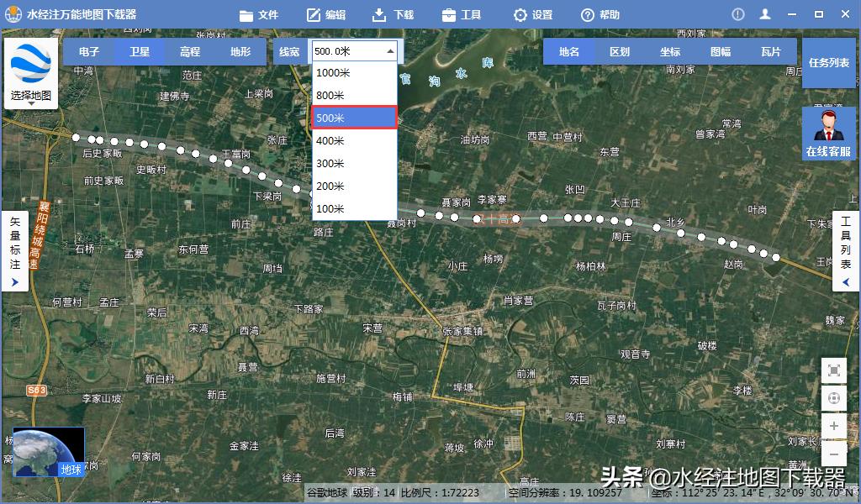Enable the 坐标 coordinates overlay
861x504 pixels.
click(x=669, y=51)
